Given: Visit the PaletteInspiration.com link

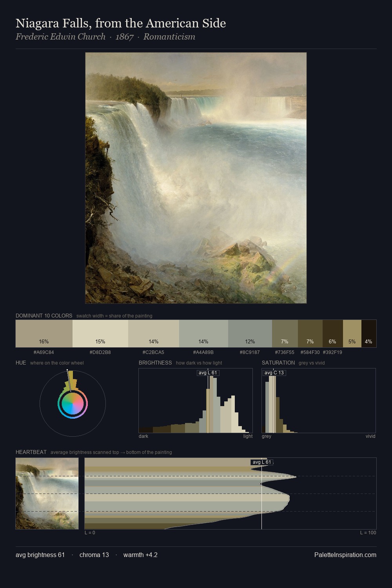Looking at the screenshot, I should 345,555.
